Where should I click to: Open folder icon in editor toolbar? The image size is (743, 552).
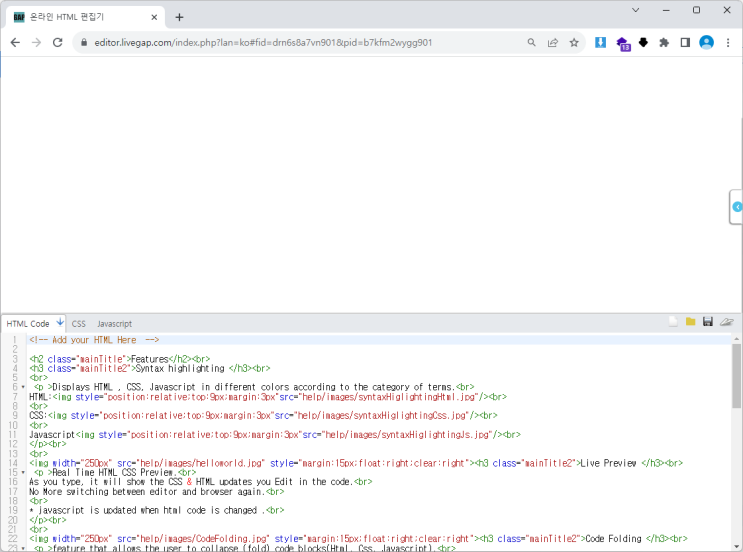point(690,322)
